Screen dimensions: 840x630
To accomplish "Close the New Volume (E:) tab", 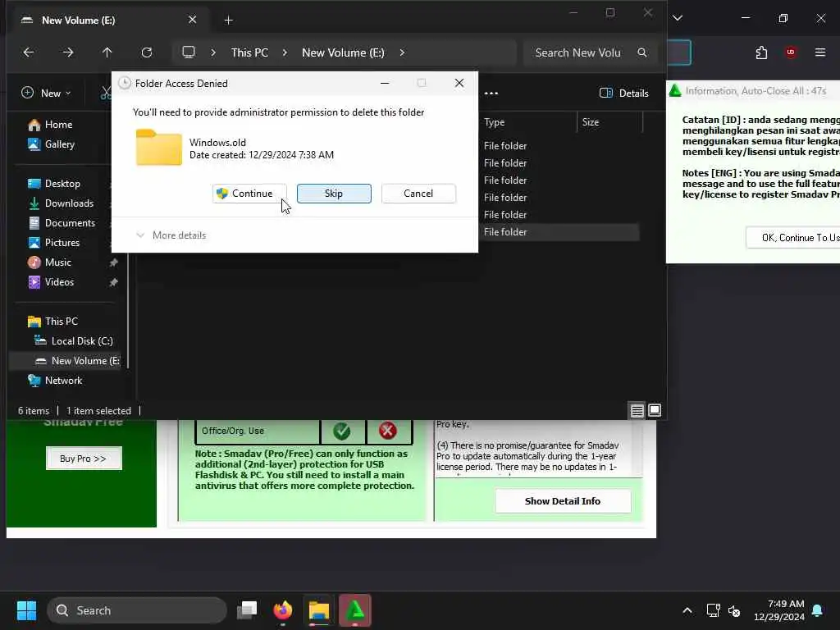I will pyautogui.click(x=192, y=20).
